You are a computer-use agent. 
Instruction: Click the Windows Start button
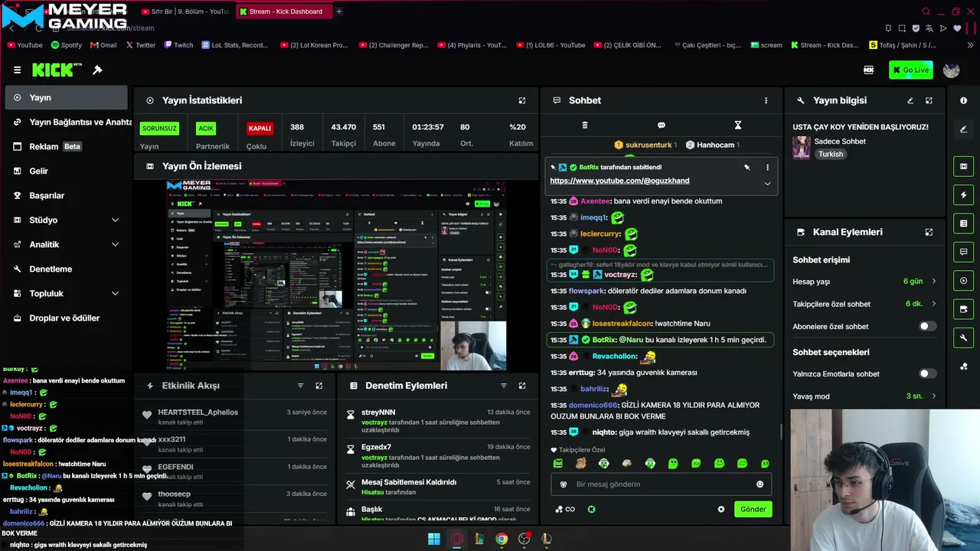(x=434, y=539)
